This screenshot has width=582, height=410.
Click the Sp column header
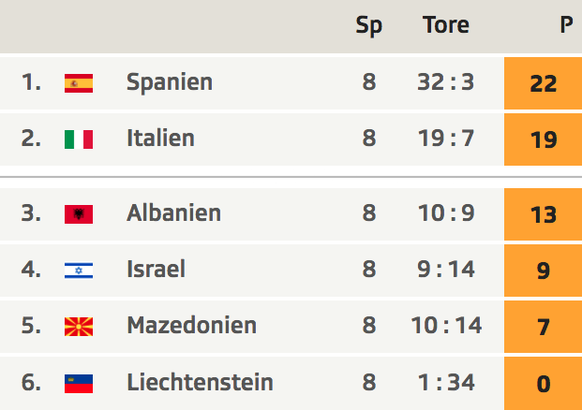tap(369, 26)
